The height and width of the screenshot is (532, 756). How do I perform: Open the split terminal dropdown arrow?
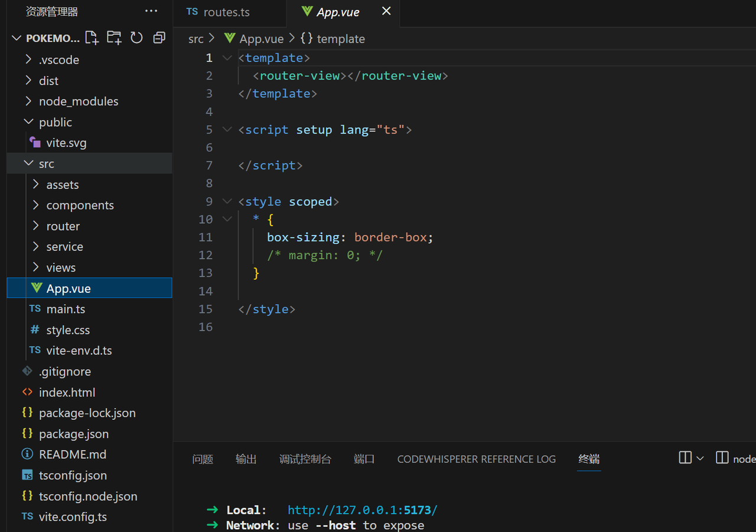coord(700,458)
